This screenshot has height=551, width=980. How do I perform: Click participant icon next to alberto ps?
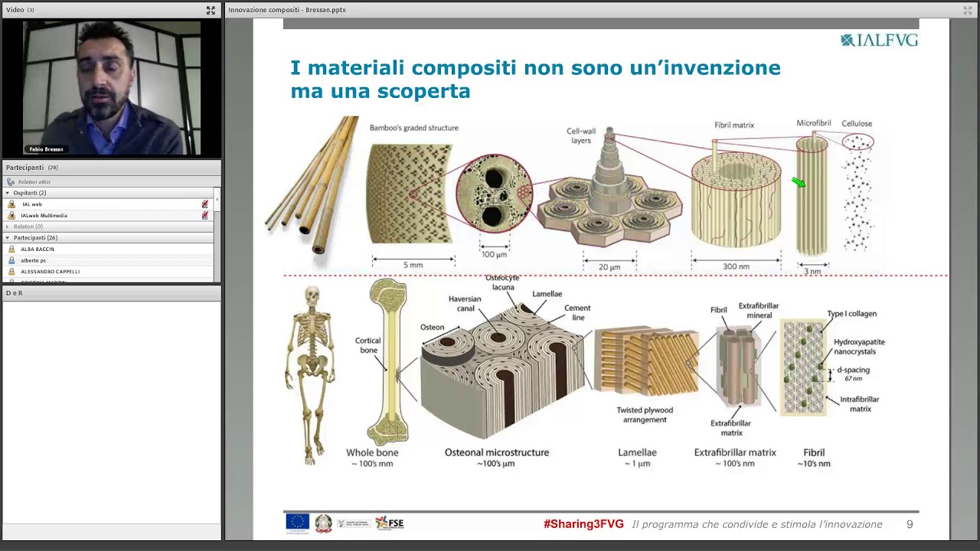tap(11, 260)
